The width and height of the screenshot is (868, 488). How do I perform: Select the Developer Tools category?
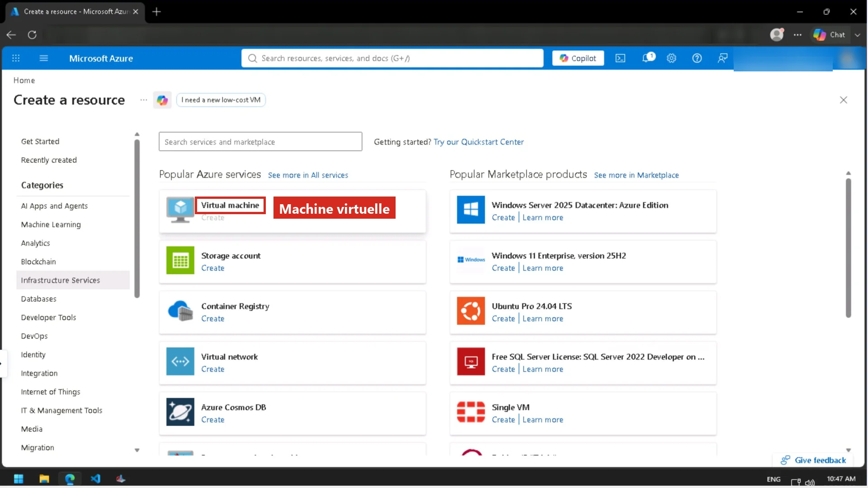coord(48,318)
